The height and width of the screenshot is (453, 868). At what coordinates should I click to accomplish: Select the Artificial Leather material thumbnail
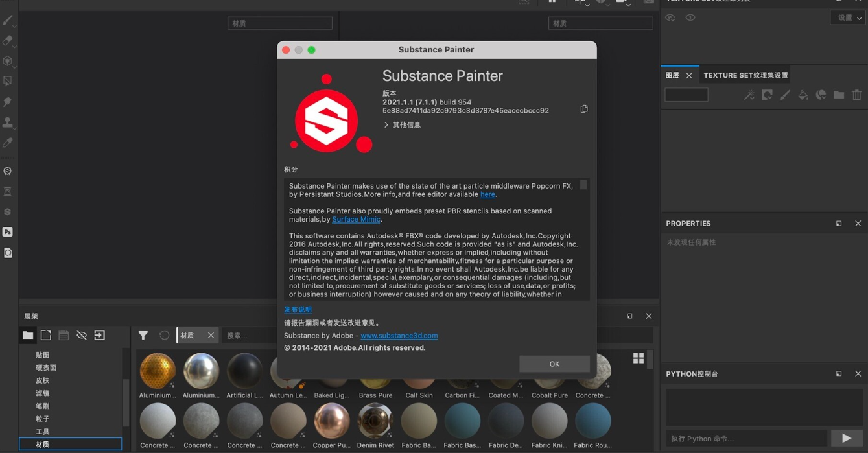[244, 371]
